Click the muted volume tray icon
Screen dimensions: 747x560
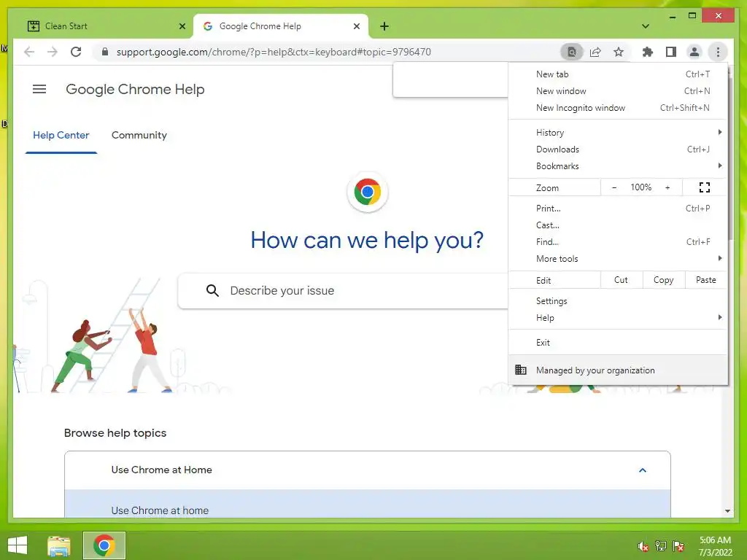click(x=643, y=546)
